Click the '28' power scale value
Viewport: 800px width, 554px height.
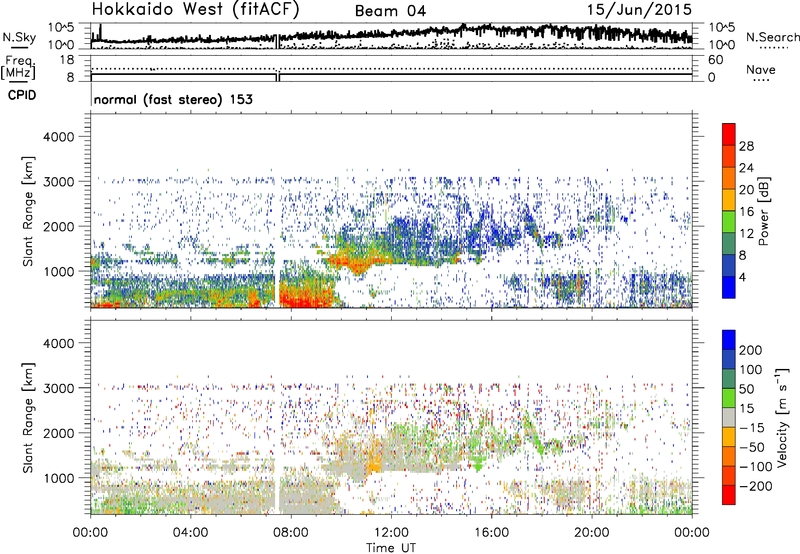coord(746,146)
